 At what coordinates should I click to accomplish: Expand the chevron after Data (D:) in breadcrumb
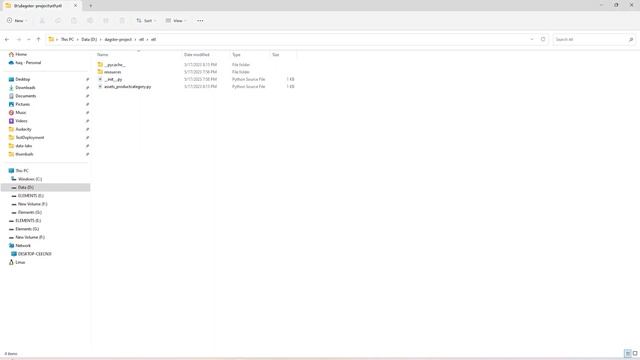(x=101, y=40)
